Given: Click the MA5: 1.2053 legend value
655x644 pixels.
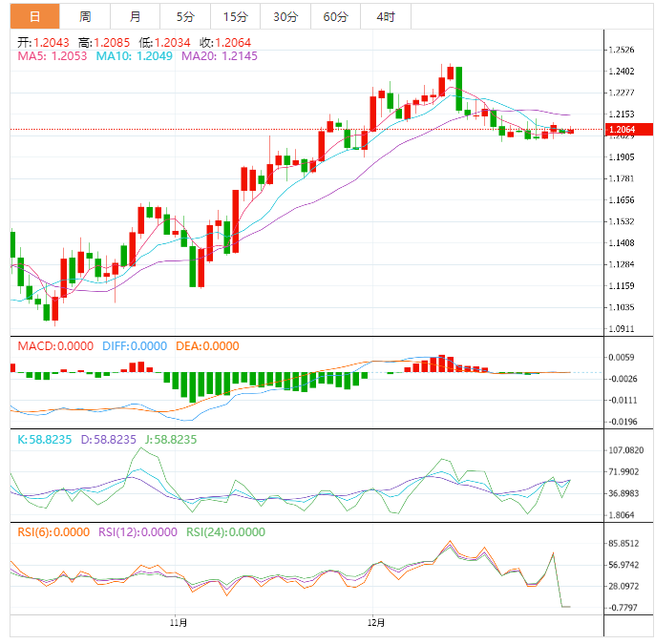Looking at the screenshot, I should click(x=53, y=56).
